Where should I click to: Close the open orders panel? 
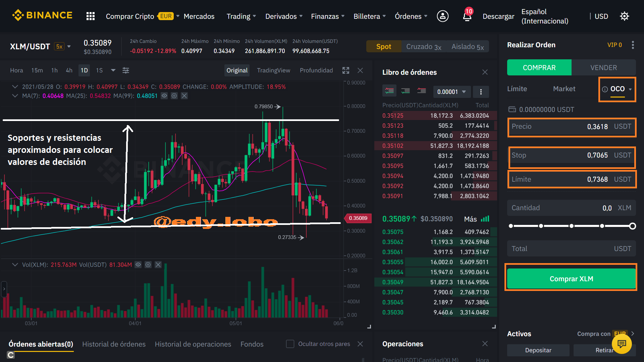click(360, 344)
